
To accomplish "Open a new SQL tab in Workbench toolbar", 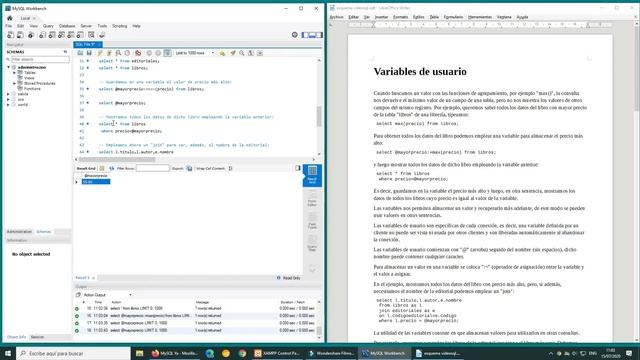I will tap(11, 35).
